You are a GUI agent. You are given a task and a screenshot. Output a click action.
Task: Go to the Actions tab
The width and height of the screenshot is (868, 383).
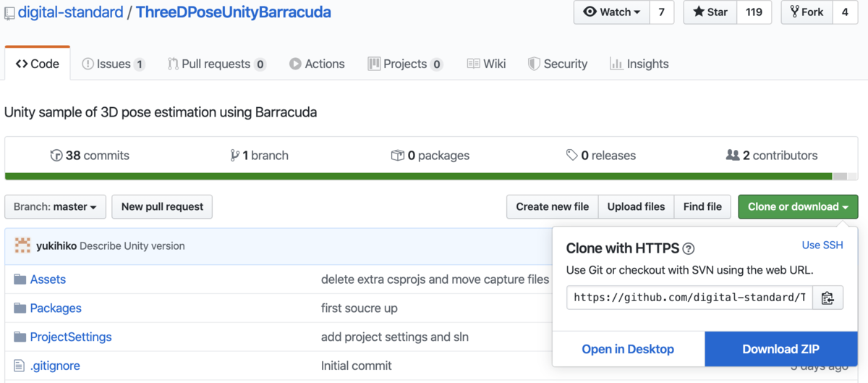[317, 64]
